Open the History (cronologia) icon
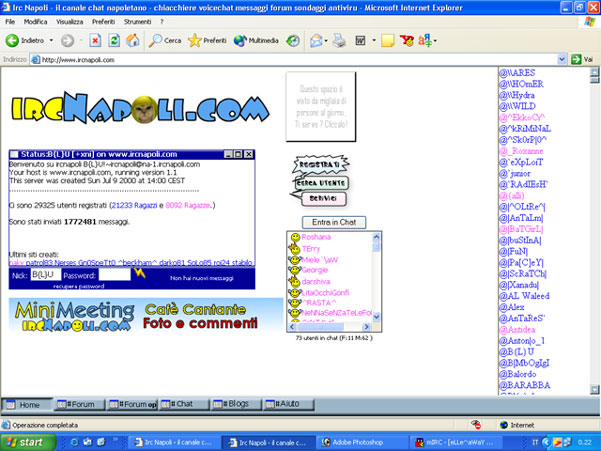This screenshot has height=451, width=601. (x=293, y=40)
